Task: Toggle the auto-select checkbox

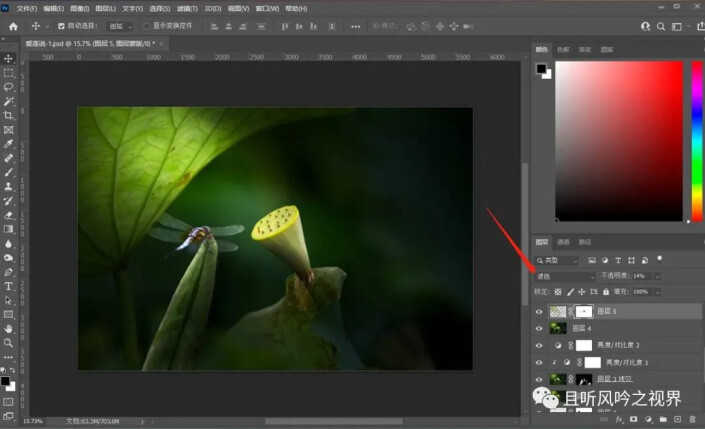Action: 61,26
